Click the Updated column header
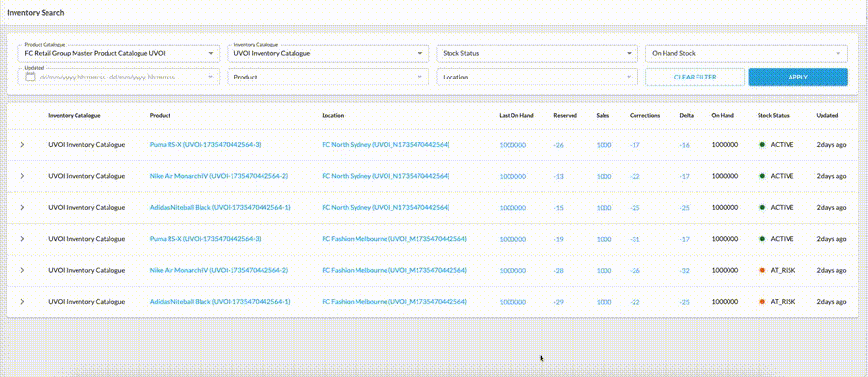This screenshot has height=377, width=868. pyautogui.click(x=827, y=115)
